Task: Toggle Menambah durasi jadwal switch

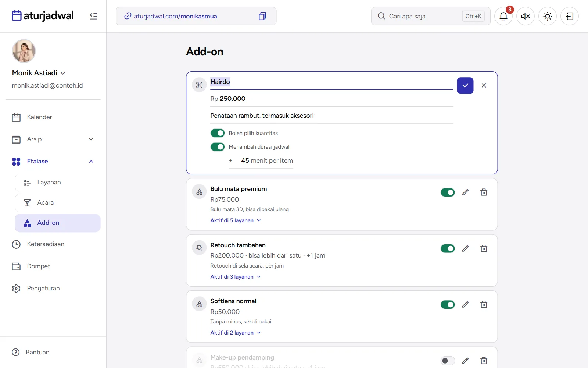Action: pyautogui.click(x=218, y=147)
